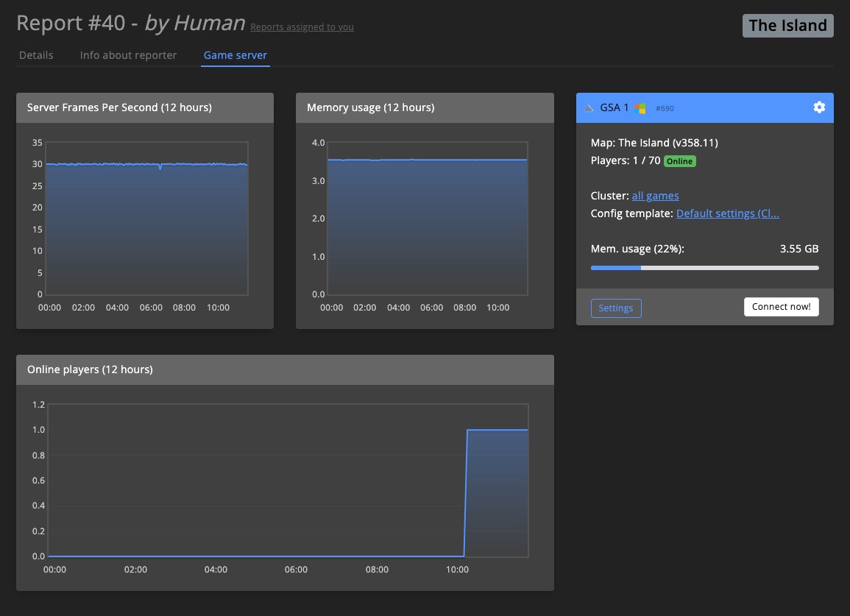Click the server ID #690 label
This screenshot has height=616, width=850.
tap(665, 108)
